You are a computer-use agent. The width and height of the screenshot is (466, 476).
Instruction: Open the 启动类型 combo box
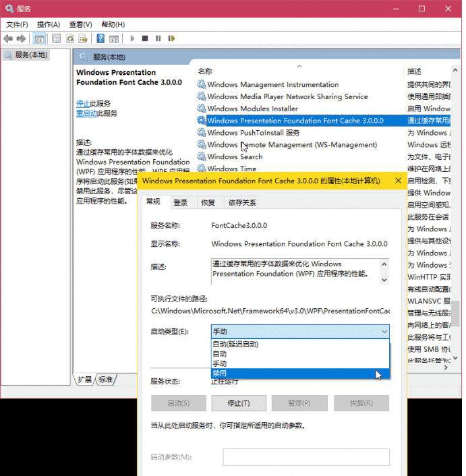pos(300,332)
